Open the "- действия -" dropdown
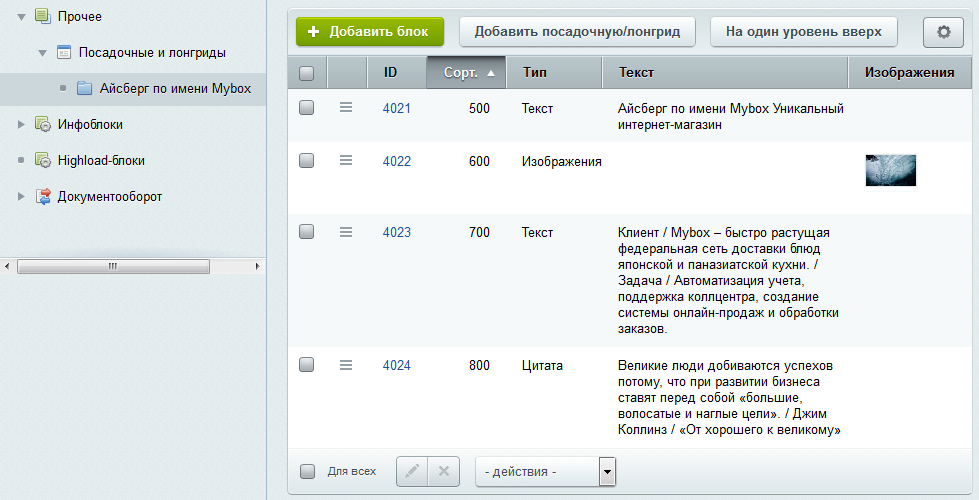 pyautogui.click(x=545, y=472)
